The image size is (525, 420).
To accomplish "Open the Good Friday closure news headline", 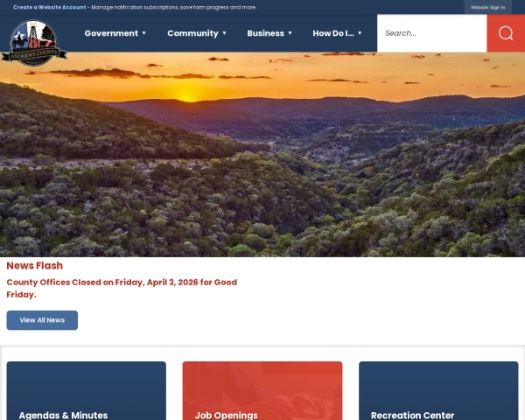I will 122,289.
